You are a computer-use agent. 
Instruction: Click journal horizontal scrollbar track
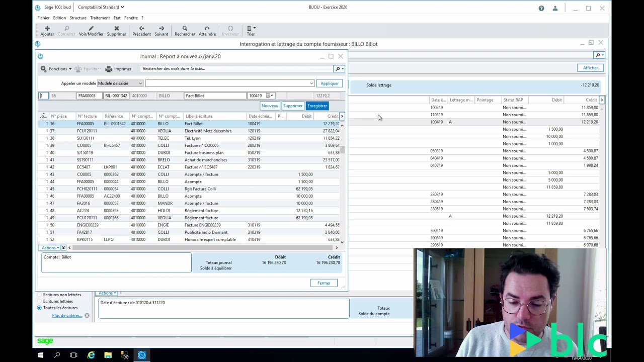click(203, 248)
